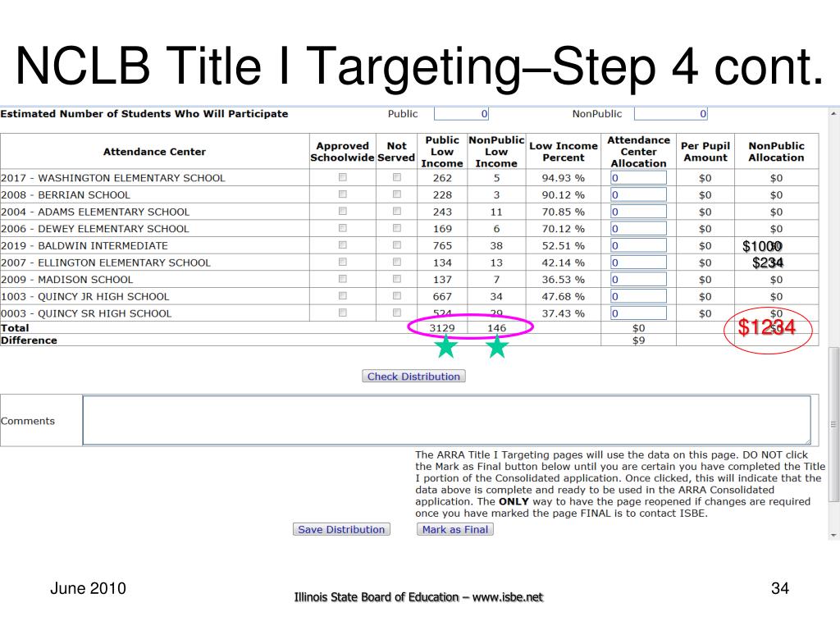
Task: Check Not Served for Dewey Elementary
Action: point(397,228)
